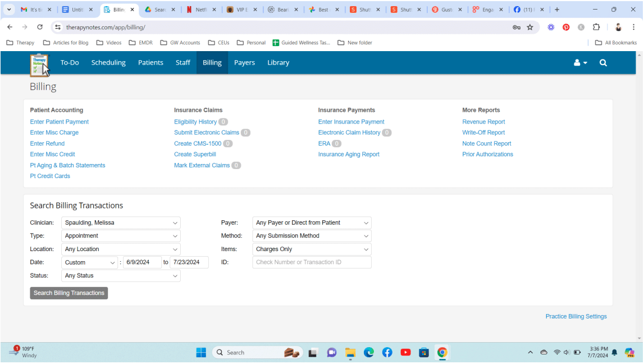Switch to the Scheduling tab
This screenshot has height=364, width=644.
coord(108,62)
